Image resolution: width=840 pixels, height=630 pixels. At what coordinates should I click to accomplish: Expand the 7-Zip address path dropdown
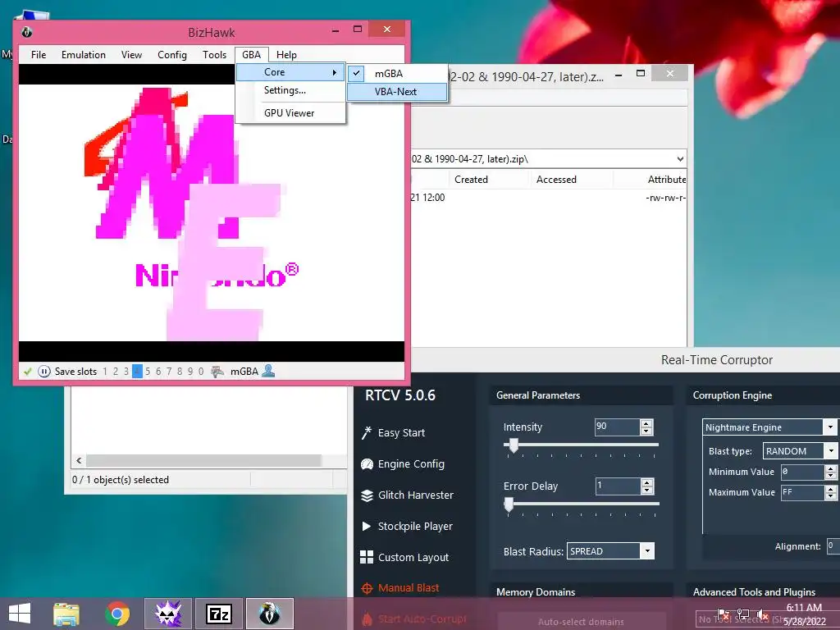(680, 159)
